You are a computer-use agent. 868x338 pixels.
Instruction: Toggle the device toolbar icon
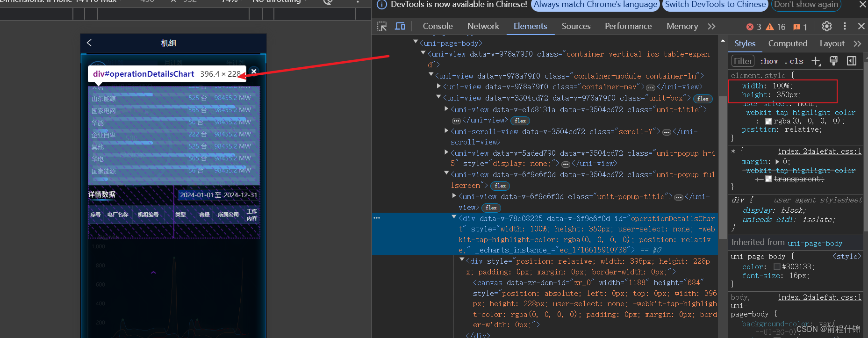click(x=400, y=26)
